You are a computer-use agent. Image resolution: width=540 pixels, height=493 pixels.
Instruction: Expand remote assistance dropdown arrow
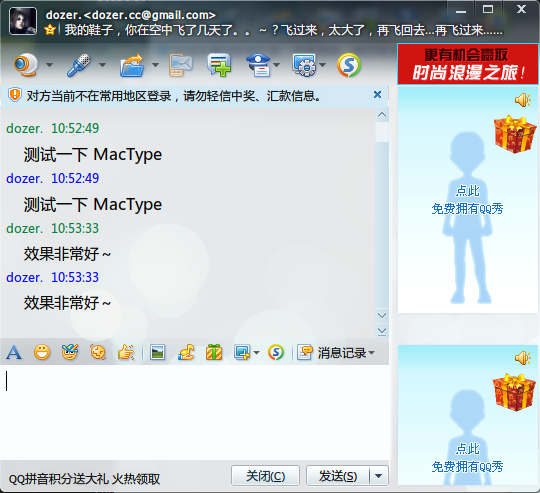(323, 64)
